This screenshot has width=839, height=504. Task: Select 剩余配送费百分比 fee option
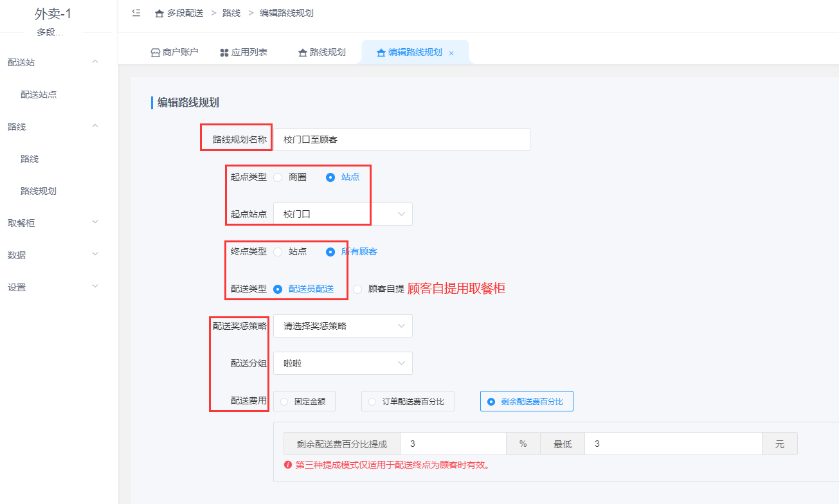click(x=527, y=402)
